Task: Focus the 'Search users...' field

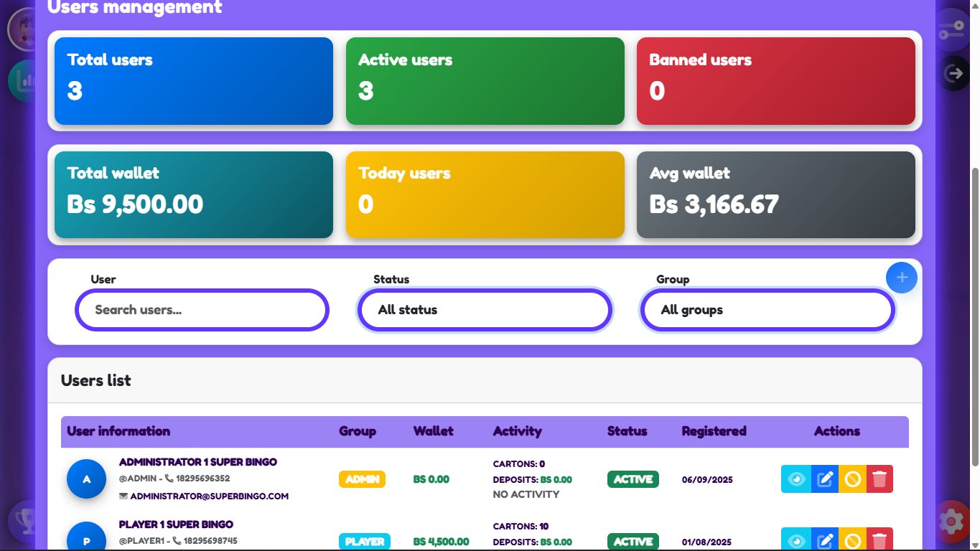Action: pos(202,310)
